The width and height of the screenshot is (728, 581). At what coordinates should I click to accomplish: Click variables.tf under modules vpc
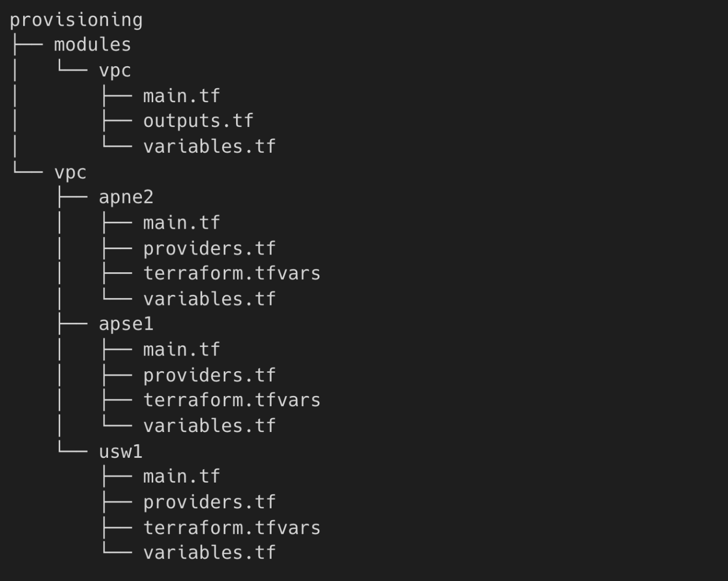point(209,146)
